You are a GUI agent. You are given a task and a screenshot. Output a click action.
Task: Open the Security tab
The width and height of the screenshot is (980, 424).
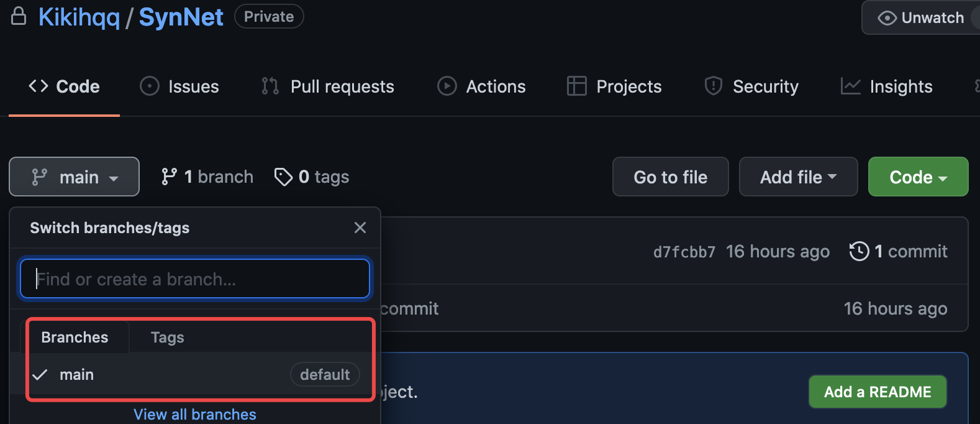[751, 86]
